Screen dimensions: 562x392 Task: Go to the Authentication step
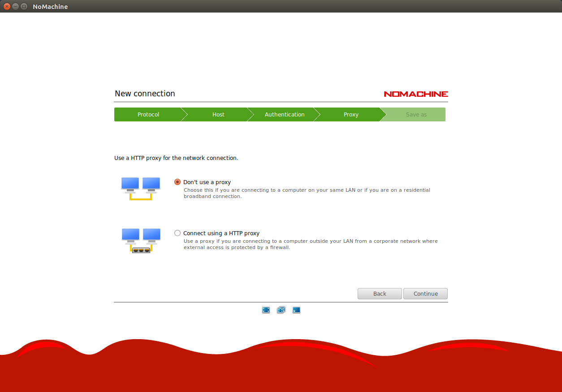tap(285, 115)
